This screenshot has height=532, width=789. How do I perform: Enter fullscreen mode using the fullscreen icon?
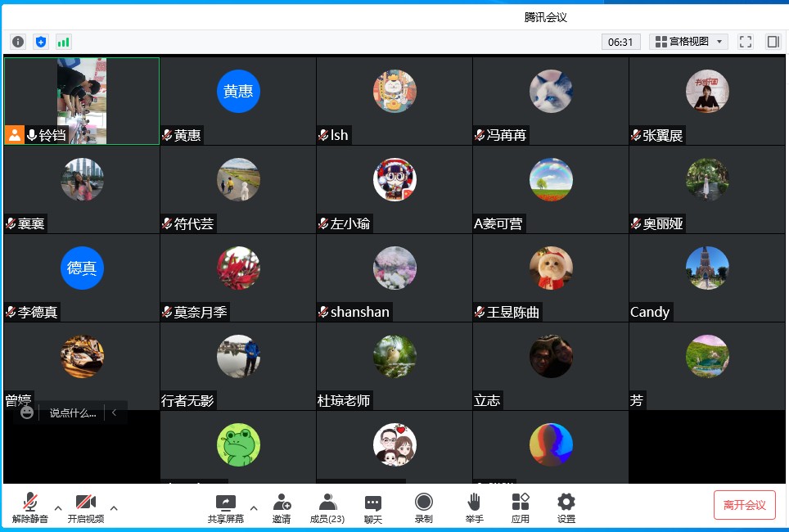[x=745, y=42]
